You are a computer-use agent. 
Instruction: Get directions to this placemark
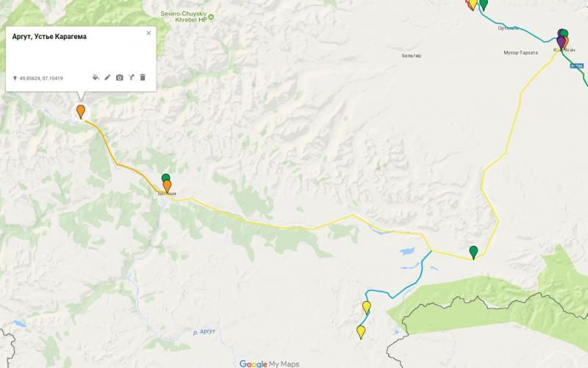132,77
